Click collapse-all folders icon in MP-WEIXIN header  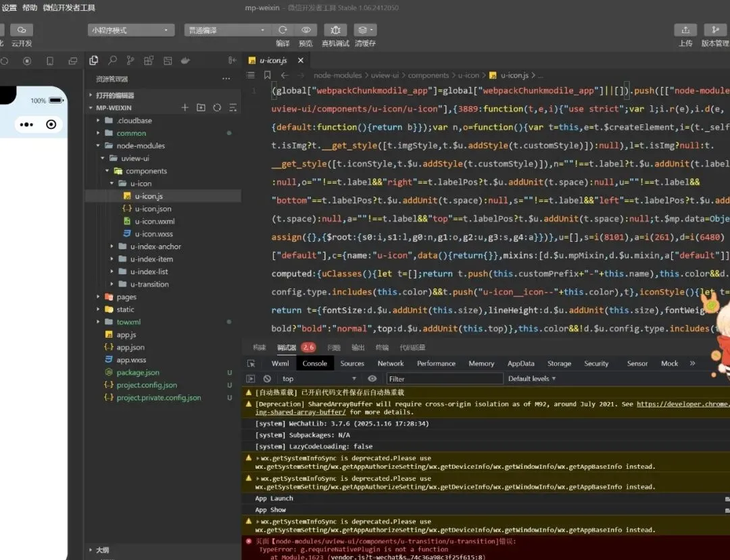tap(233, 107)
